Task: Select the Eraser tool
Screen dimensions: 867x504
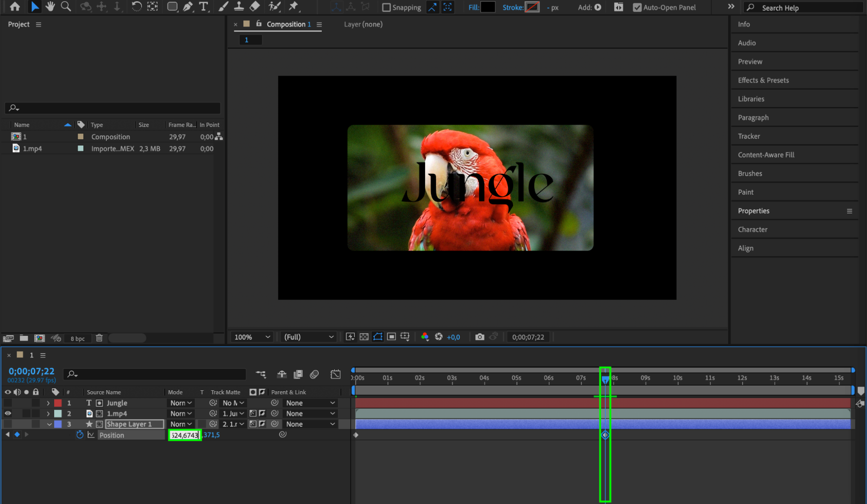Action: 255,7
